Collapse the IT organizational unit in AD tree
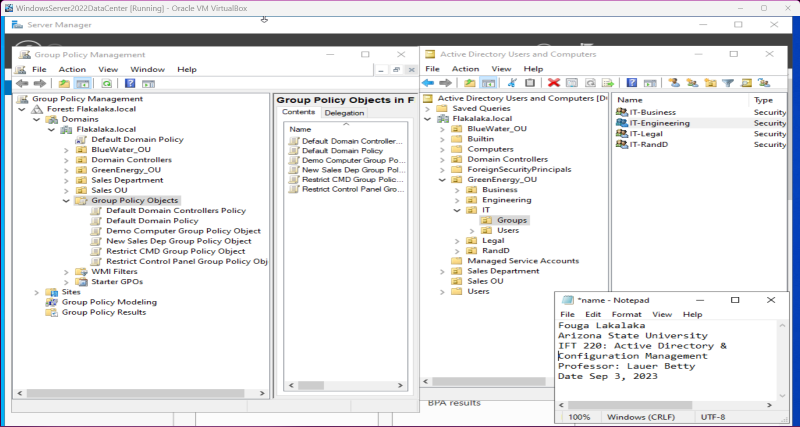The height and width of the screenshot is (427, 800). click(x=457, y=210)
